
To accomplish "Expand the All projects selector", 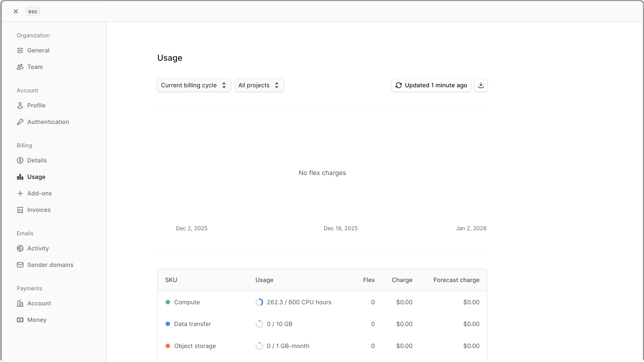I will click(259, 85).
